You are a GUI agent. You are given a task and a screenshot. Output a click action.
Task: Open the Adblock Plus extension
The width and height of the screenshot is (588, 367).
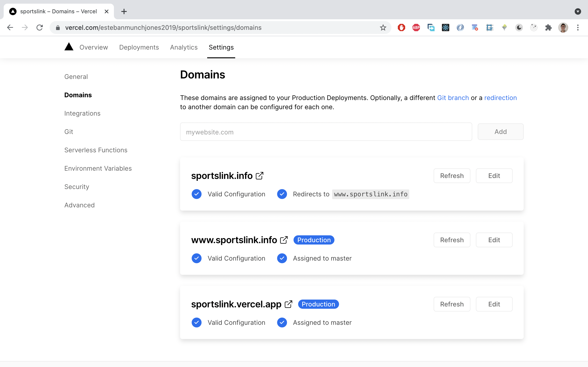point(416,28)
